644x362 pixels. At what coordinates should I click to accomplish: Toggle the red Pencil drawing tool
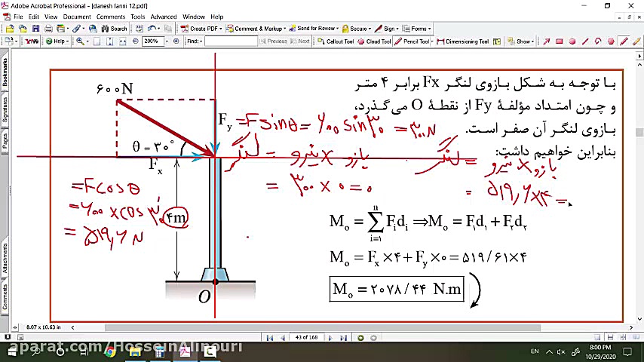pos(624,41)
